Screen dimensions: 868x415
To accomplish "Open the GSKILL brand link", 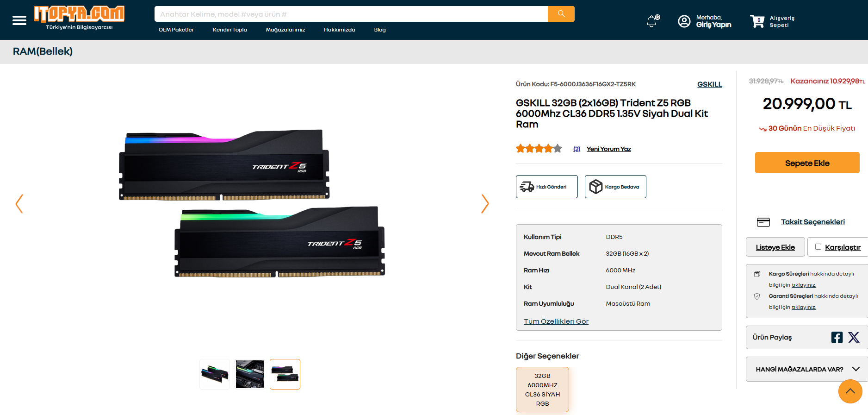I will (x=710, y=84).
